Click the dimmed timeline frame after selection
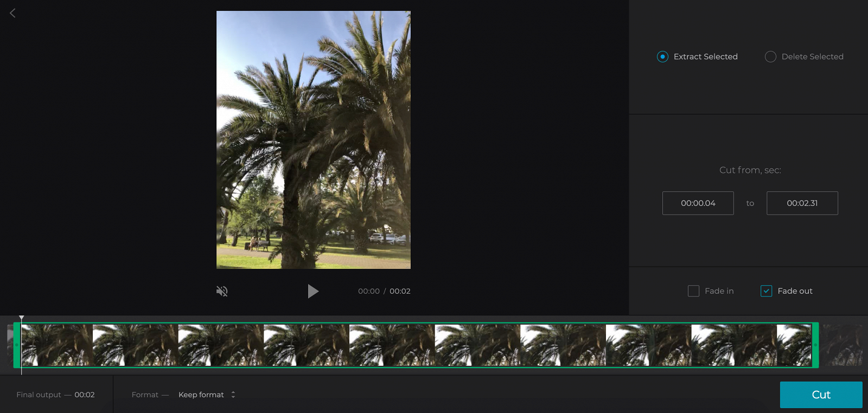Image resolution: width=868 pixels, height=413 pixels. 842,345
